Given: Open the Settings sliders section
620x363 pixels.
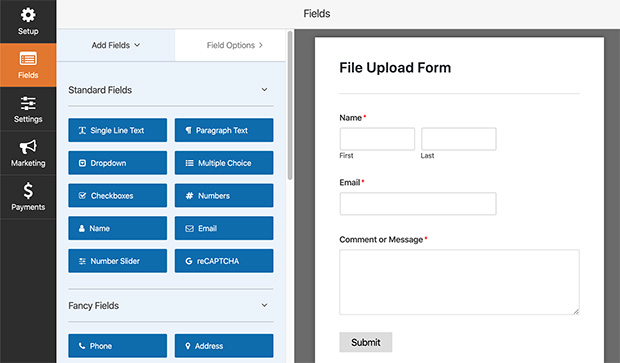Looking at the screenshot, I should pyautogui.click(x=28, y=109).
